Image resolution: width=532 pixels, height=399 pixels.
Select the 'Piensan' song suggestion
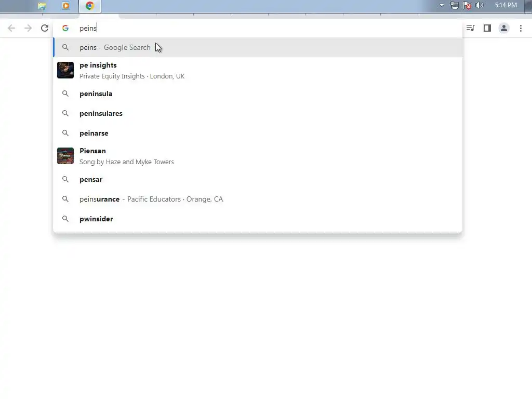[x=258, y=156]
